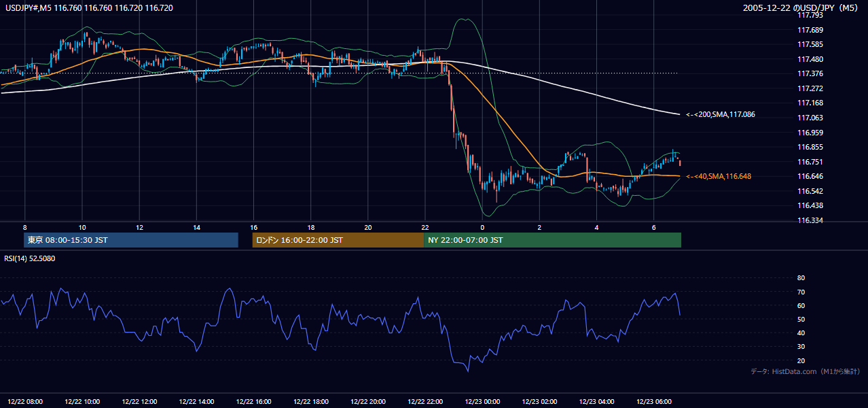Click the 12/22 22:00 time label

tap(425, 401)
